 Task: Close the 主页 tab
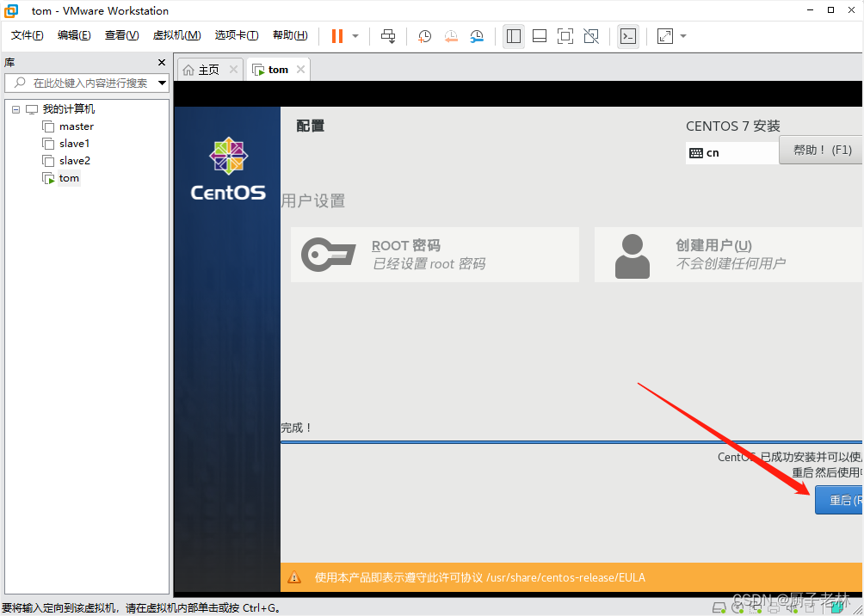pyautogui.click(x=233, y=70)
